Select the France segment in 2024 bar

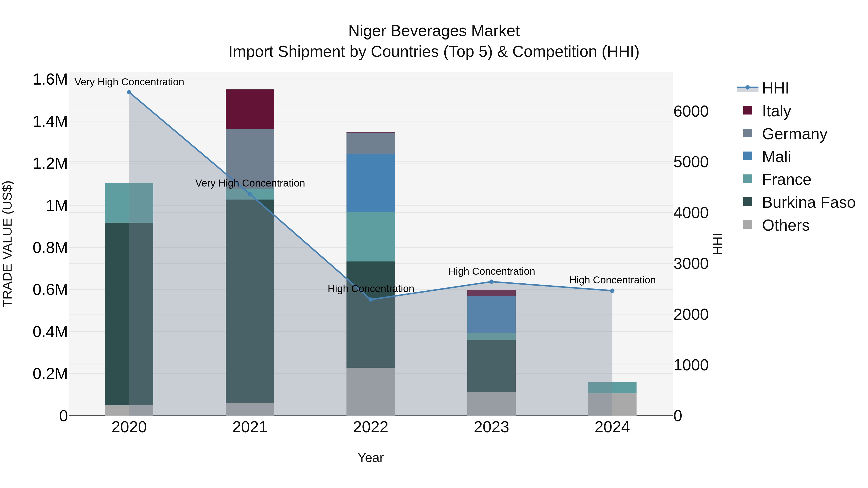click(x=612, y=388)
